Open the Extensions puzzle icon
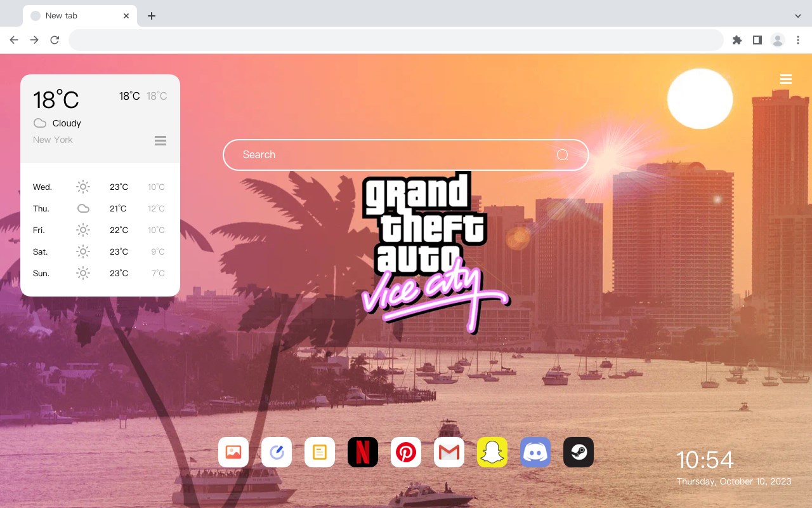Screen dimensions: 812x508 point(737,40)
